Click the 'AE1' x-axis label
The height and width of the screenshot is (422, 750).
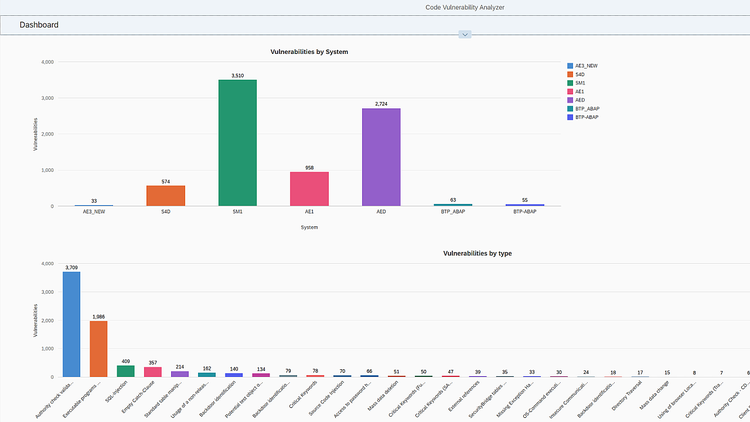[x=309, y=211]
